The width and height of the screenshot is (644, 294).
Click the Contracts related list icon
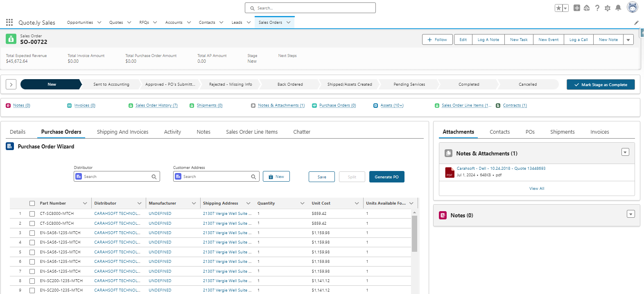click(498, 105)
